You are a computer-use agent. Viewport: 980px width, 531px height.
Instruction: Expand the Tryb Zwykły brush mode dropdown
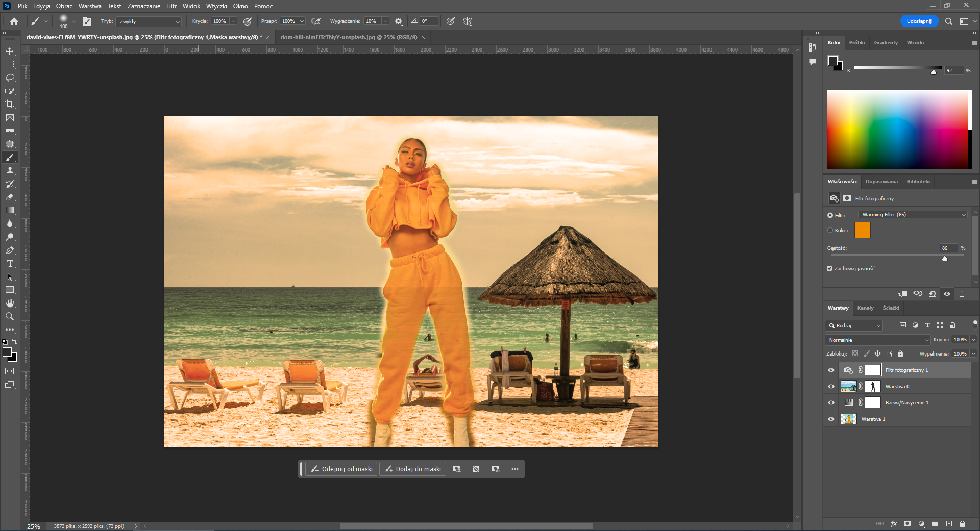point(150,21)
